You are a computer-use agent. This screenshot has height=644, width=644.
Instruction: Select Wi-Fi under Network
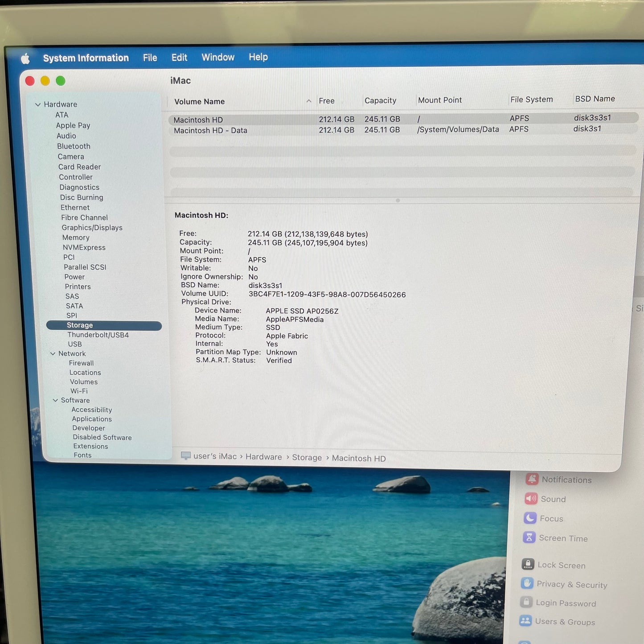coord(79,391)
